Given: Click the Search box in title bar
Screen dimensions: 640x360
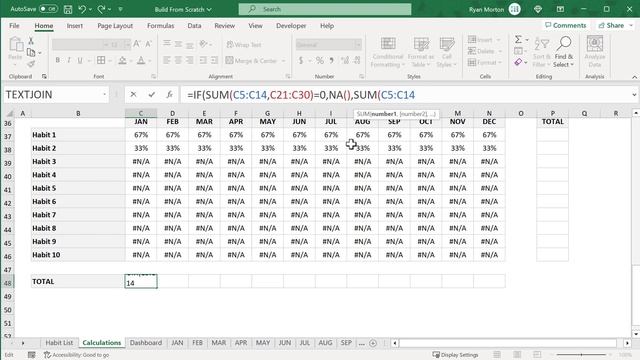Looking at the screenshot, I should click(325, 9).
